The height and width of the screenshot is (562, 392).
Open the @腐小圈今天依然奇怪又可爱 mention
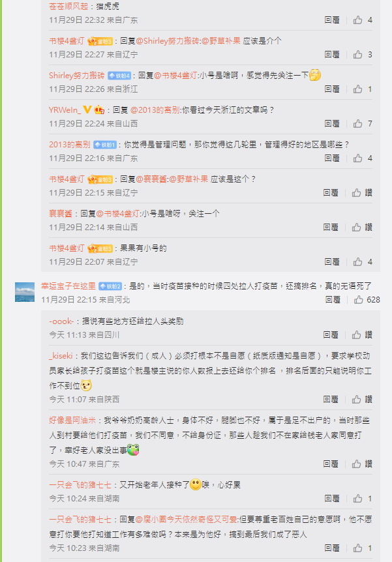click(x=186, y=520)
